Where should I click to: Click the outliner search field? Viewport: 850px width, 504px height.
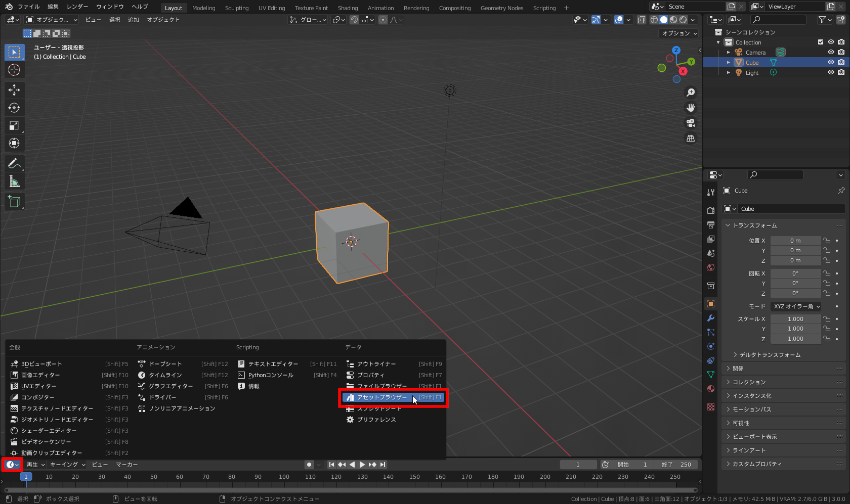point(778,20)
